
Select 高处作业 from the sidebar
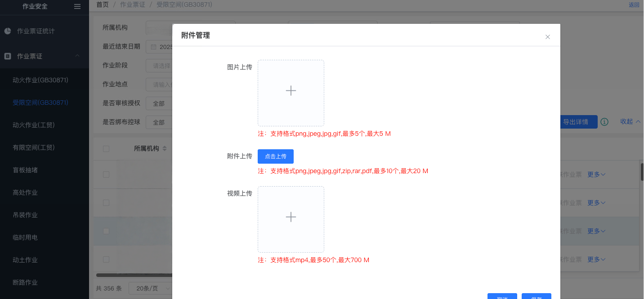coord(25,192)
